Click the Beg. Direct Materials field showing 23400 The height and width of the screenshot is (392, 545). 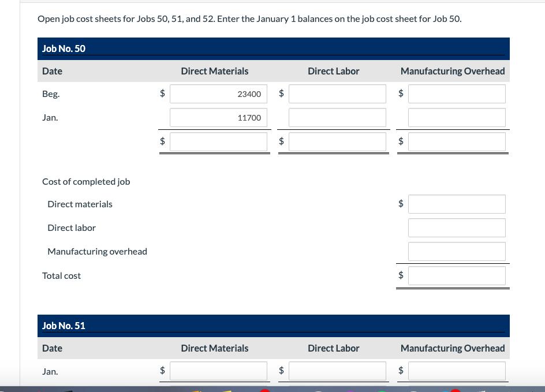click(218, 94)
